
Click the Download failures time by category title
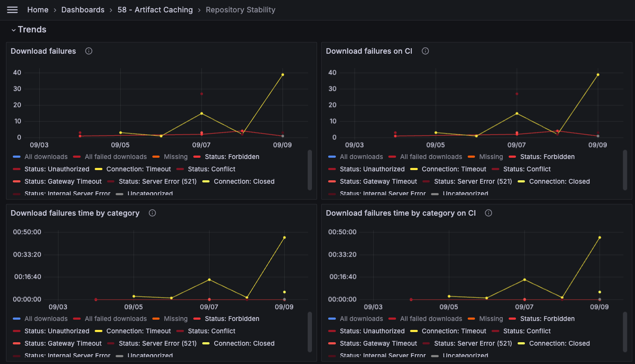pyautogui.click(x=75, y=213)
